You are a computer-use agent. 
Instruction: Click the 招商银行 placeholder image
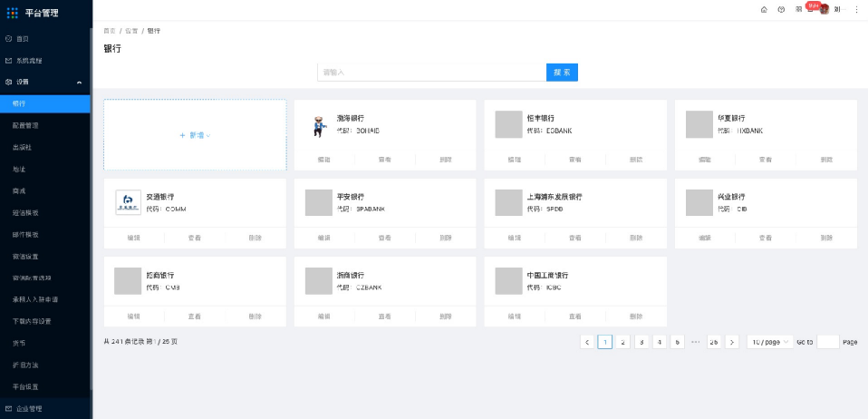click(x=128, y=281)
